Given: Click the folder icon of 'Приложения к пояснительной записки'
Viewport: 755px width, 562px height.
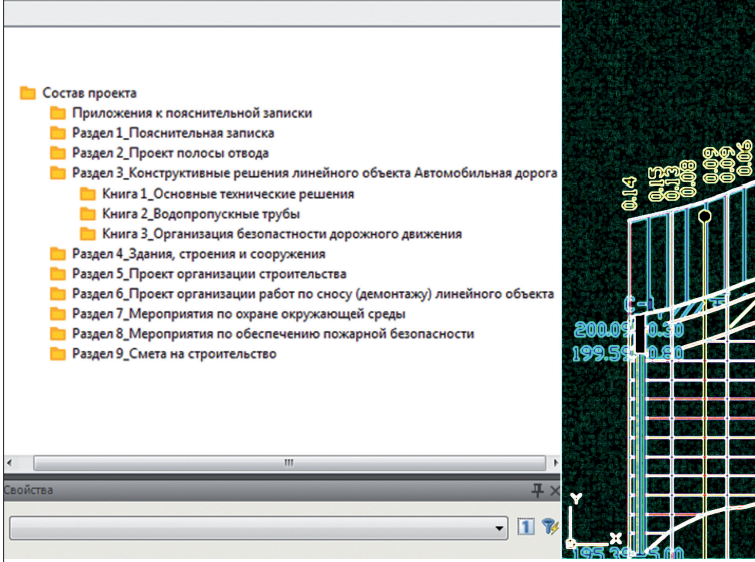Looking at the screenshot, I should coord(58,113).
